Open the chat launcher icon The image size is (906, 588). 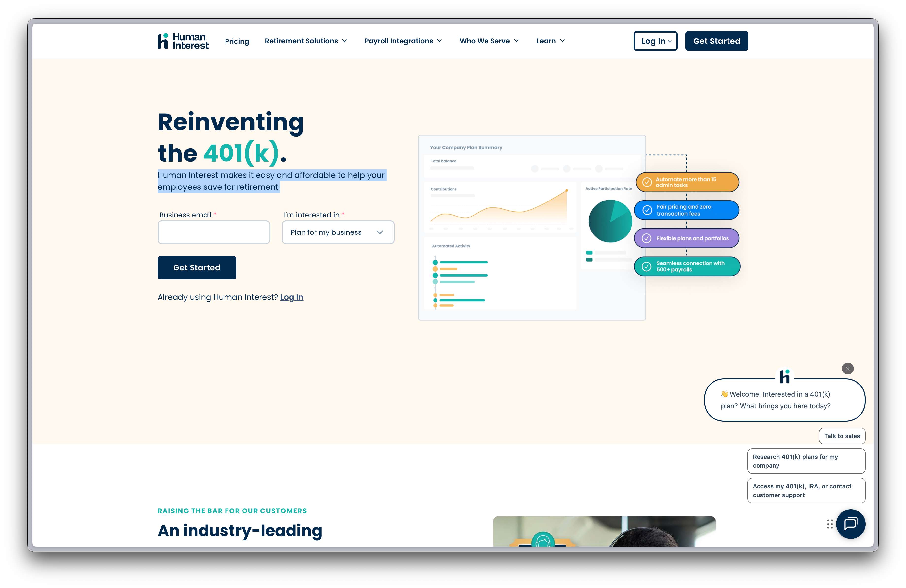point(850,524)
